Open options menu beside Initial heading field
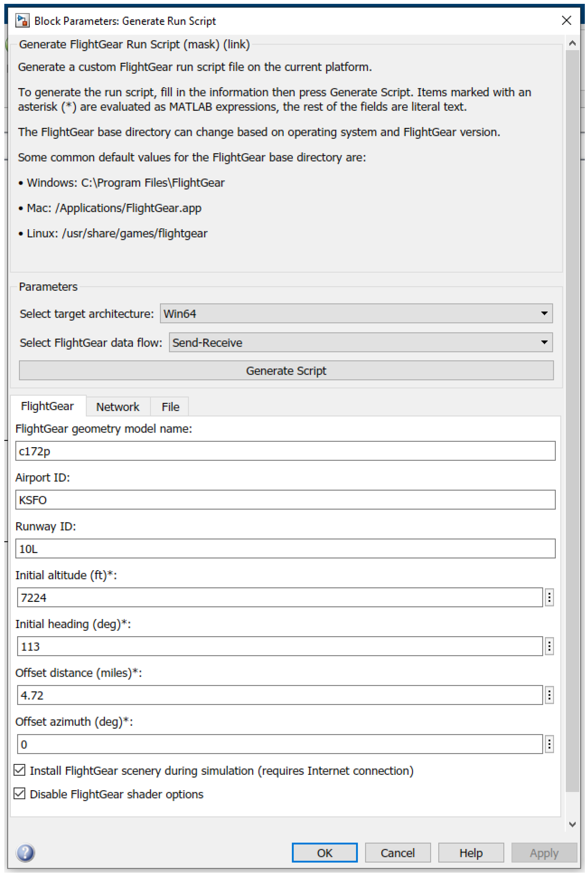Screen dimensions: 588x876 (x=549, y=646)
